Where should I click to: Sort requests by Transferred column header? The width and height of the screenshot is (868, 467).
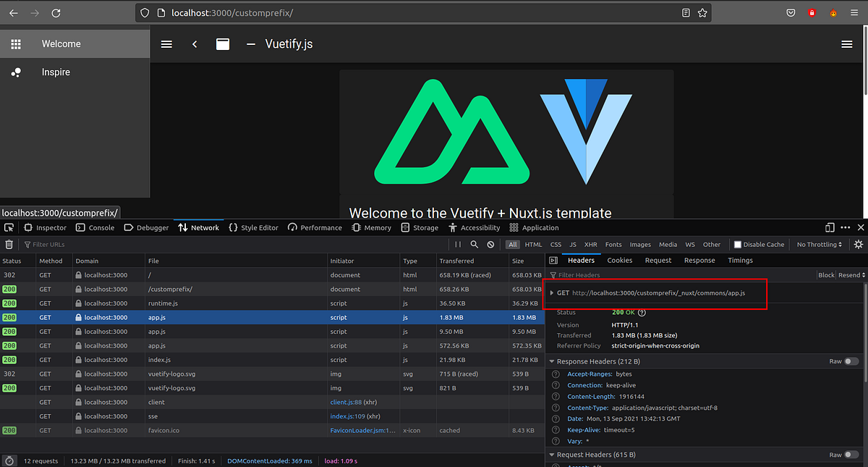coord(472,261)
